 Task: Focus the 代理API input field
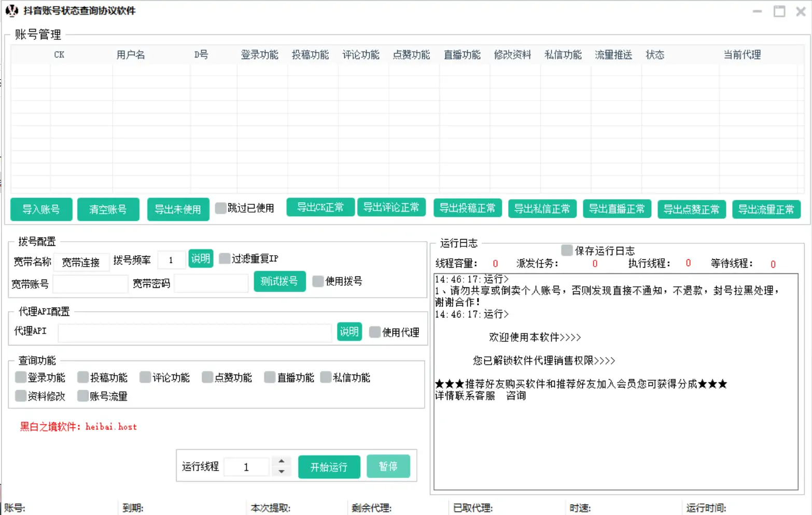point(195,333)
